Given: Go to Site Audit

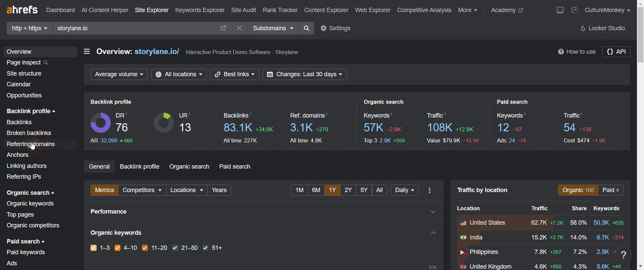Looking at the screenshot, I should click(244, 10).
